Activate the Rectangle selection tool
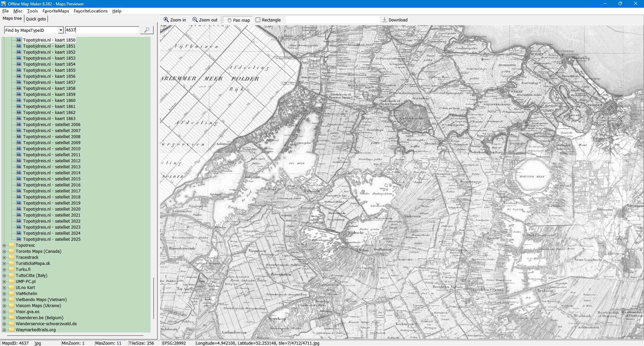The height and width of the screenshot is (346, 644). 258,20
